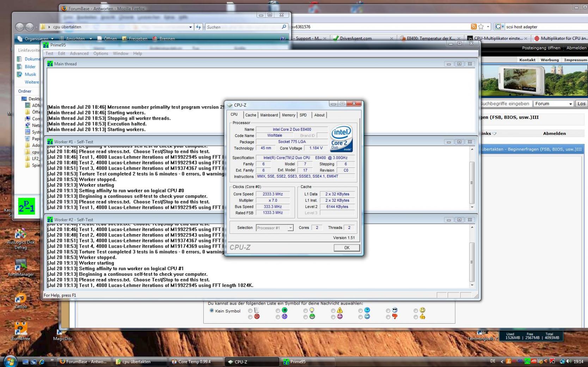Viewport: 588px width, 367px height.
Task: Switch to the SPD tab in CPU-Z
Action: [303, 115]
